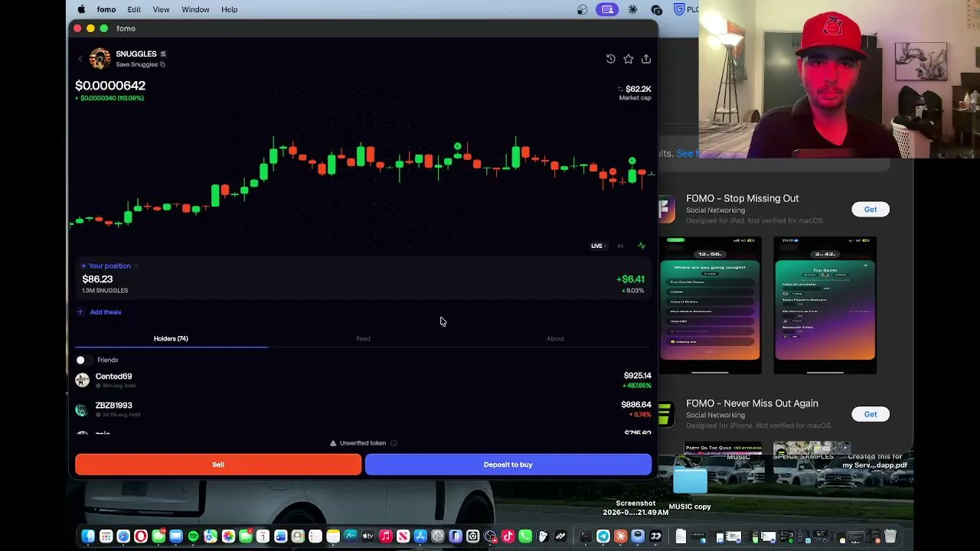980x551 pixels.
Task: Switch the $62.2K Market cap display via arrows icon
Action: [620, 90]
